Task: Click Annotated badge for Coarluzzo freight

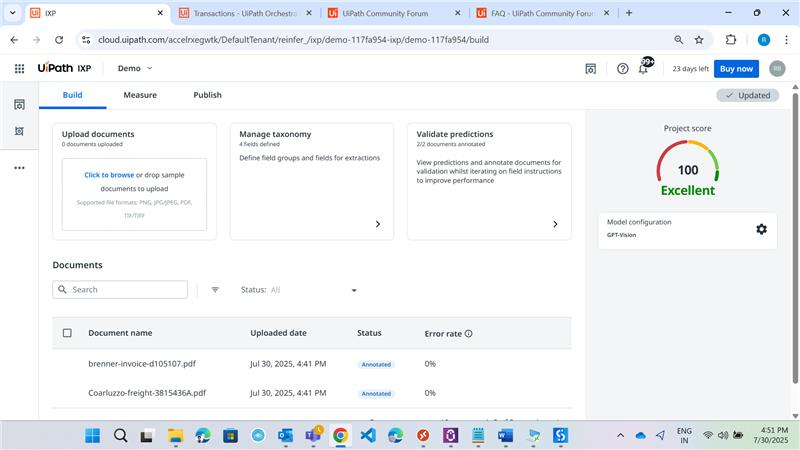Action: [376, 393]
